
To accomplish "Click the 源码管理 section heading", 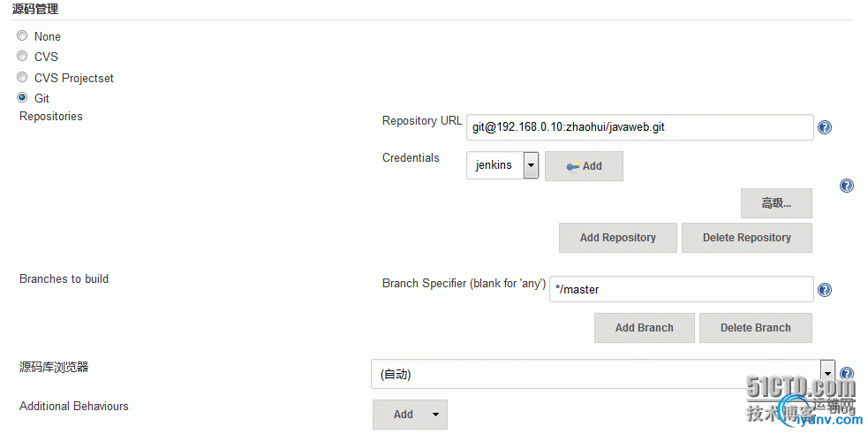I will click(35, 9).
